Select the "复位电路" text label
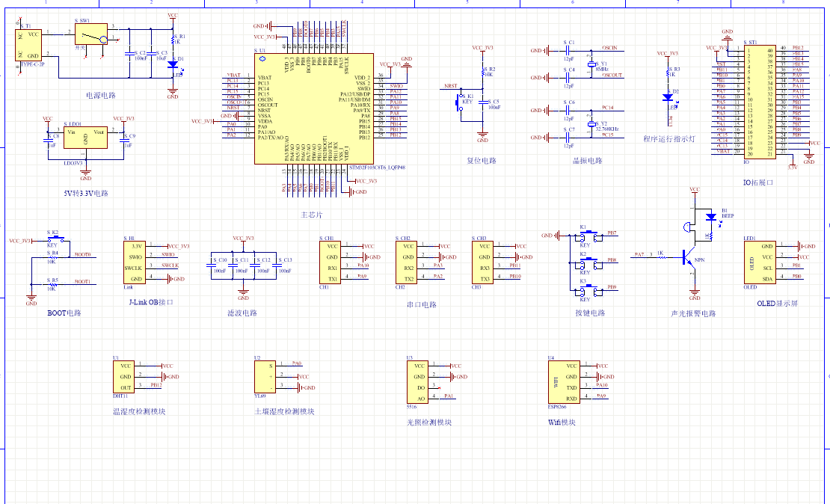Screen dimensions: 830x504 tap(482, 161)
